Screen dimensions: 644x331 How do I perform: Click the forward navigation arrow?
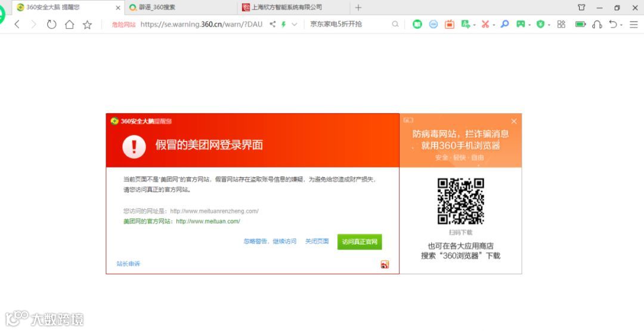(33, 24)
